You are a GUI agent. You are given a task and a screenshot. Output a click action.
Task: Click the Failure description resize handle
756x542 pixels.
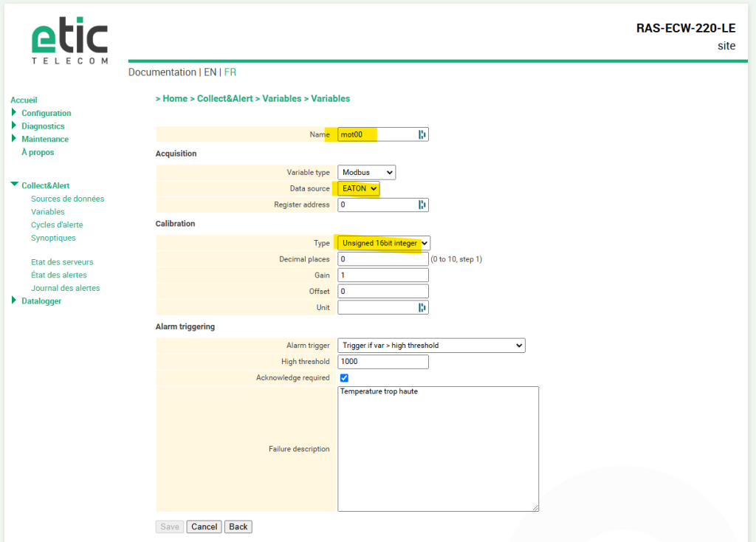click(x=536, y=508)
